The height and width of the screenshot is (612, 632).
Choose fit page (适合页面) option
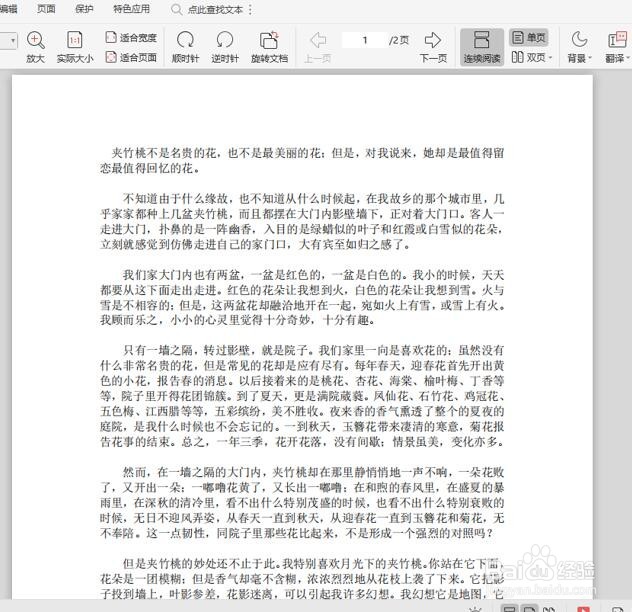131,57
